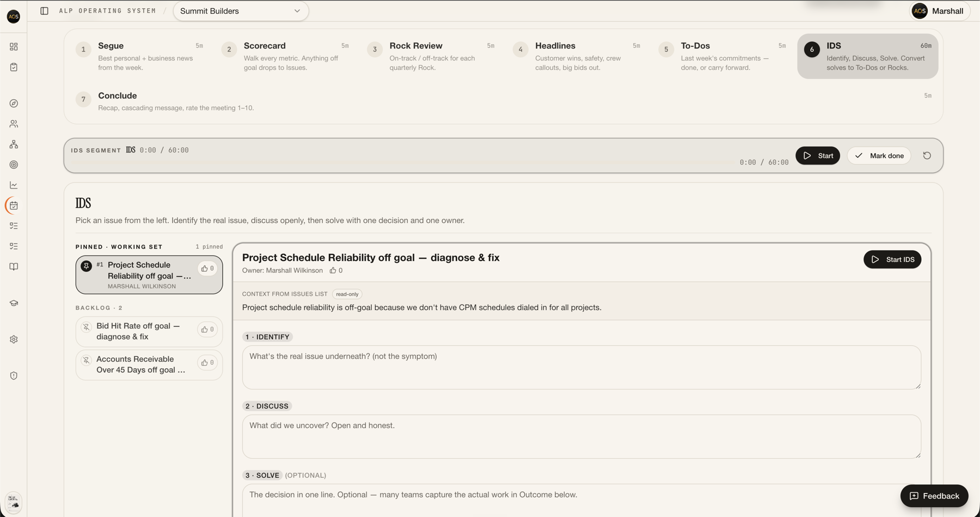Upvote Accounts Receivable Over 45 Days issue
This screenshot has width=980, height=517.
coord(207,362)
